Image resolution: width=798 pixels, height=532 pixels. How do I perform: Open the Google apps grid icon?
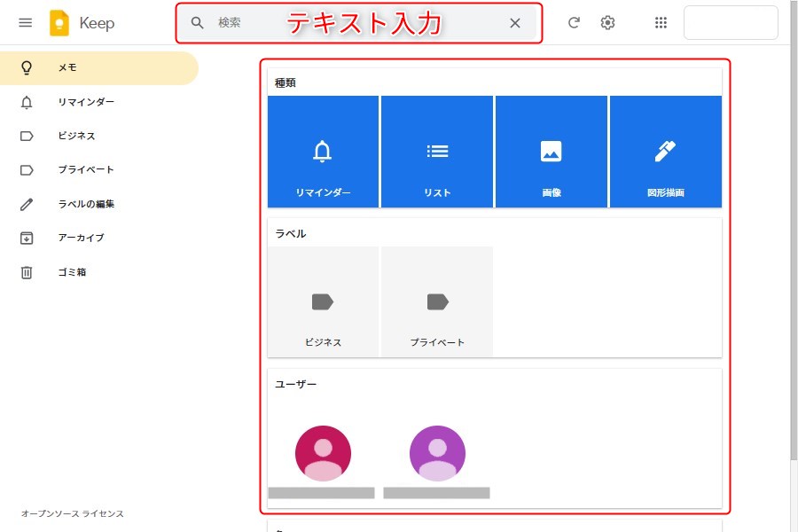pyautogui.click(x=661, y=23)
